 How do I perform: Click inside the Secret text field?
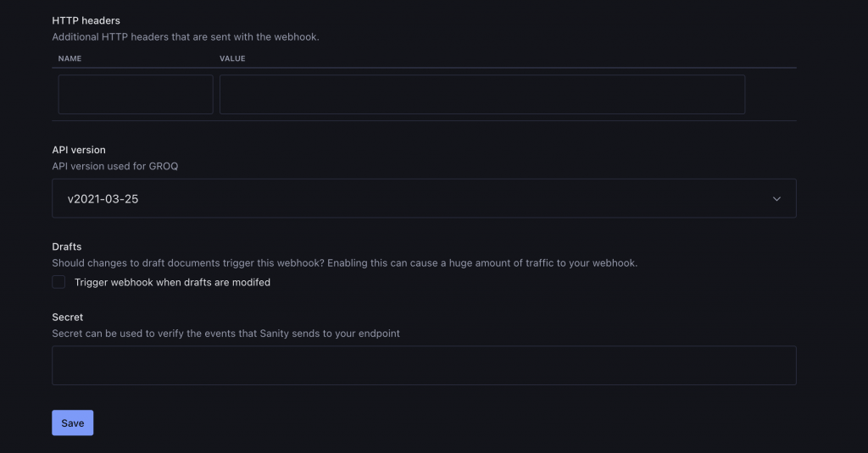click(x=424, y=365)
